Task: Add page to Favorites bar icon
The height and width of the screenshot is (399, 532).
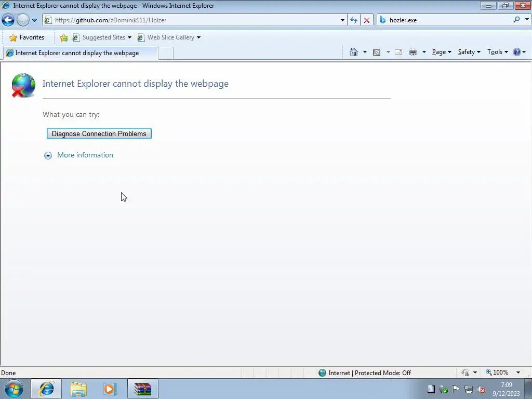Action: click(63, 37)
